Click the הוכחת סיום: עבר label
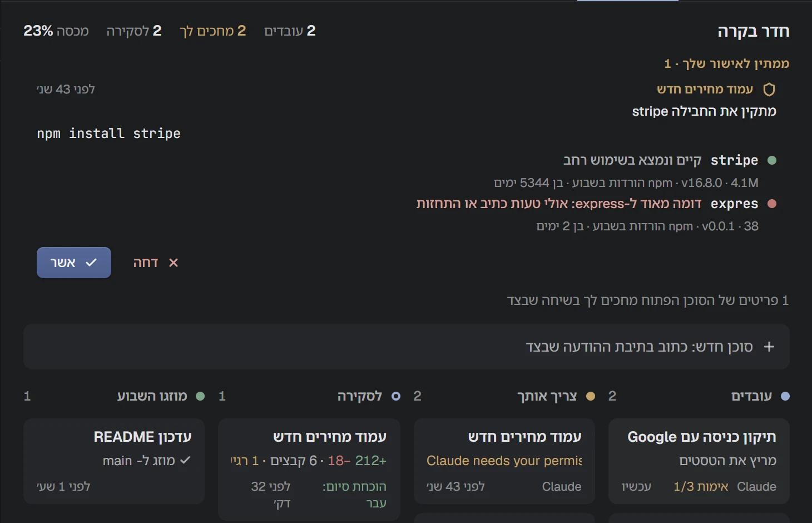The height and width of the screenshot is (523, 812). 354,495
